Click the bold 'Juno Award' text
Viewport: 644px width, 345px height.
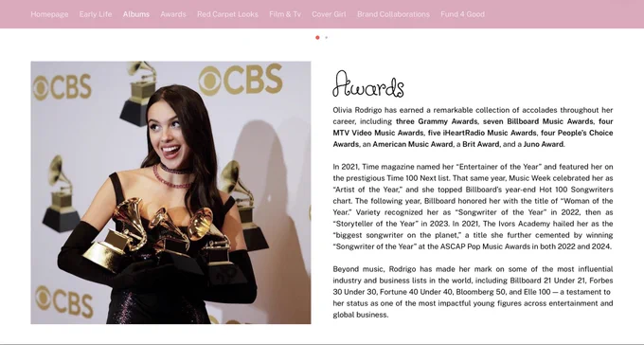click(x=544, y=144)
